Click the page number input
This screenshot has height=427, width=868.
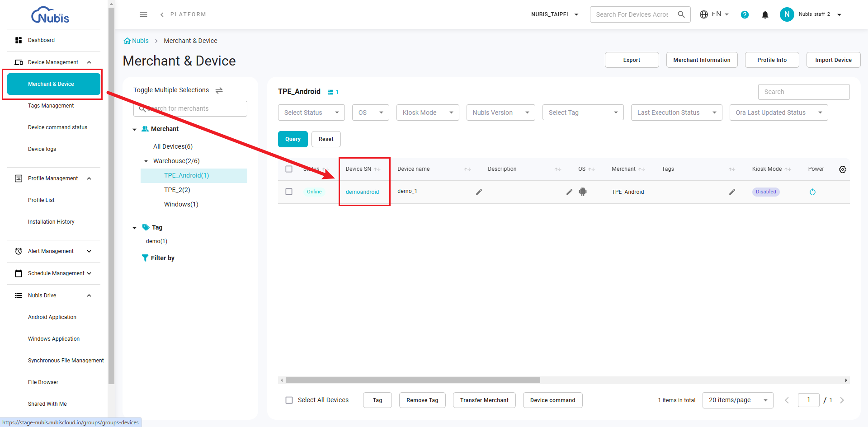coord(808,400)
